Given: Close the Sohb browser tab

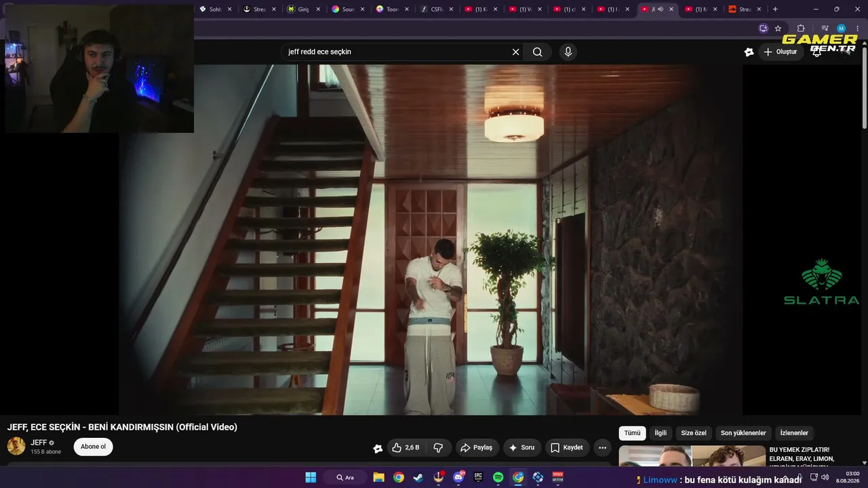Looking at the screenshot, I should click(230, 9).
